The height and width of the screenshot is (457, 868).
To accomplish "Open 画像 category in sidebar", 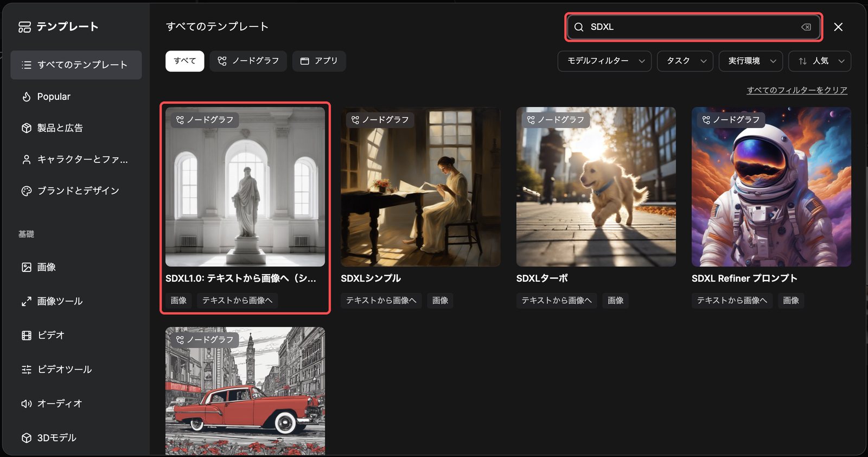I will click(76, 267).
